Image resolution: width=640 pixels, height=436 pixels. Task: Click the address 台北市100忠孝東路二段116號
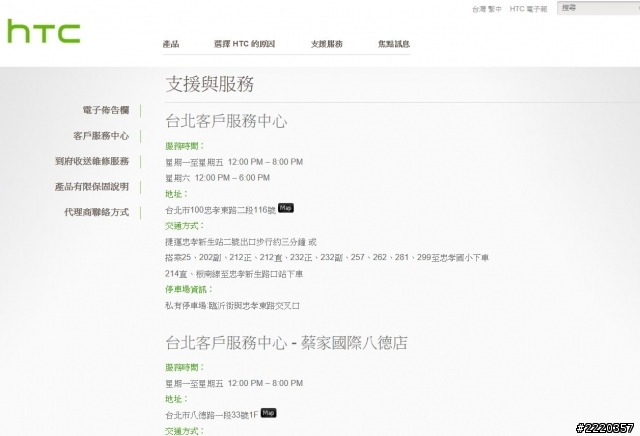pos(221,210)
